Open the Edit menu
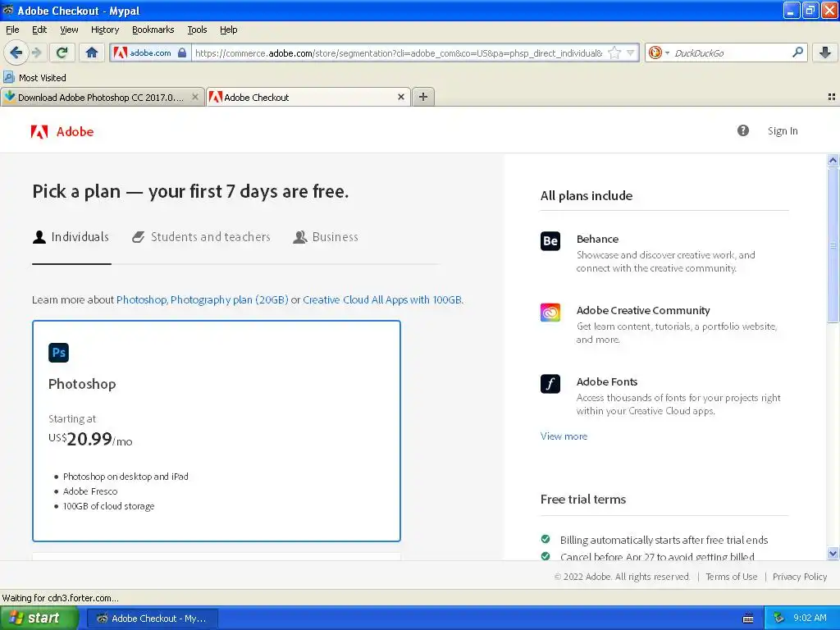840x630 pixels. (x=39, y=30)
